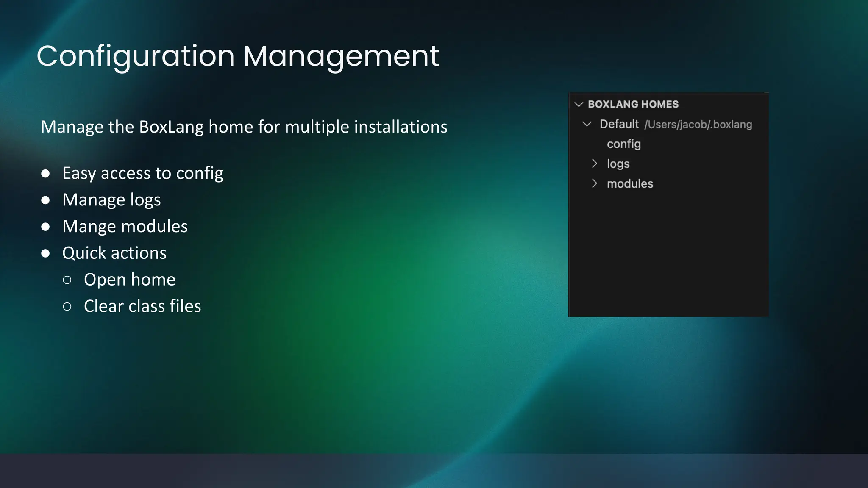Expand the modules folder chevron

595,183
